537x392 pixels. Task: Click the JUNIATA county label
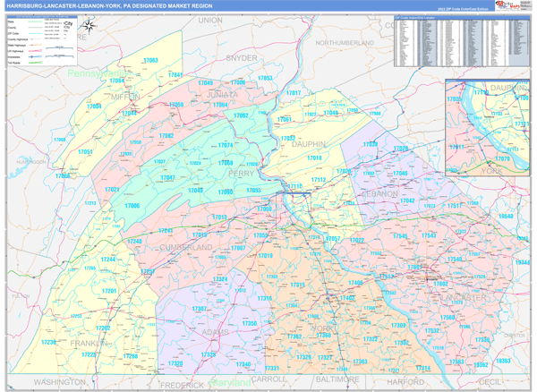222,95
